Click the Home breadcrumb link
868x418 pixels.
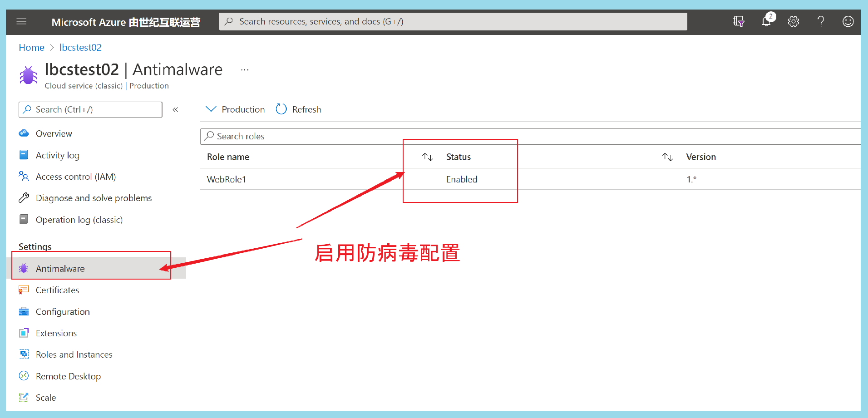31,48
